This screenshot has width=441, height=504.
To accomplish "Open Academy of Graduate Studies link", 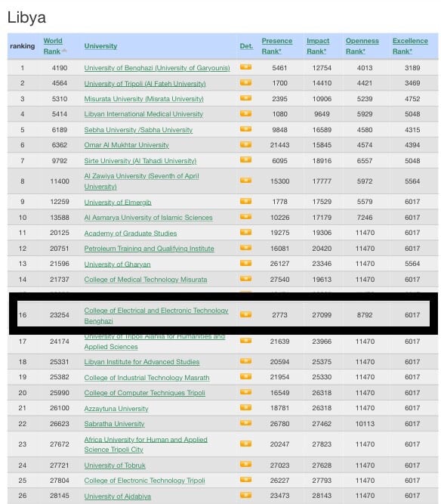I will [131, 233].
